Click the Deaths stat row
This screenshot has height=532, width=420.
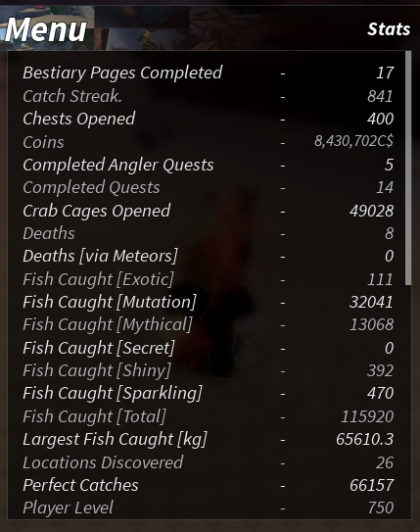(x=209, y=233)
